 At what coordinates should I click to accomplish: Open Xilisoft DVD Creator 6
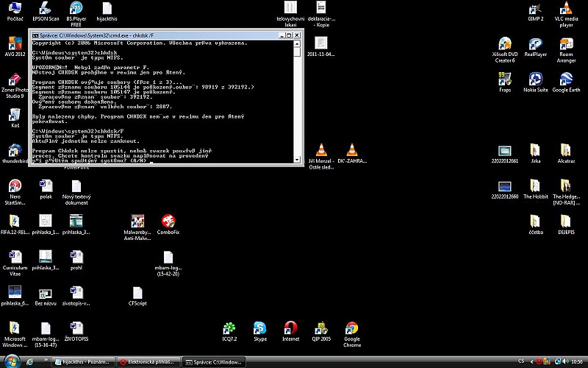click(x=505, y=49)
